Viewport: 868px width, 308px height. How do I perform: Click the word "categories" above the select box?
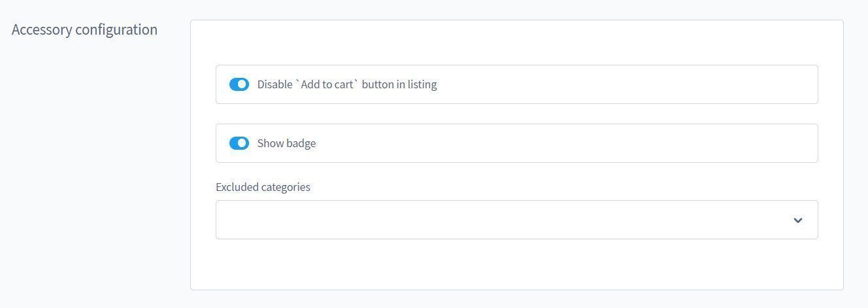tap(286, 187)
